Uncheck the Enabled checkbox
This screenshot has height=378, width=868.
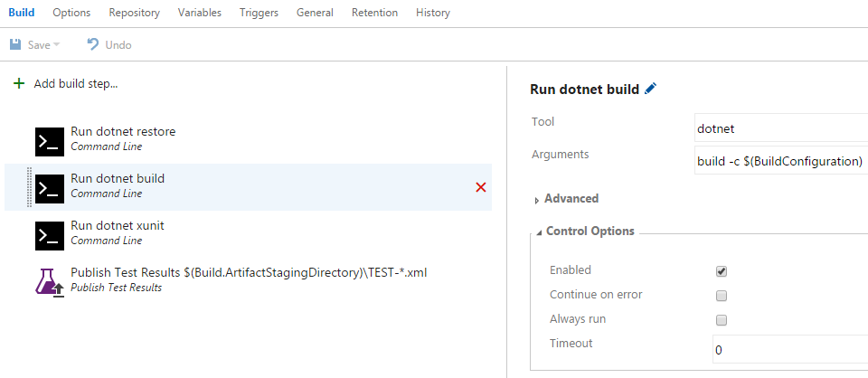[x=721, y=271]
